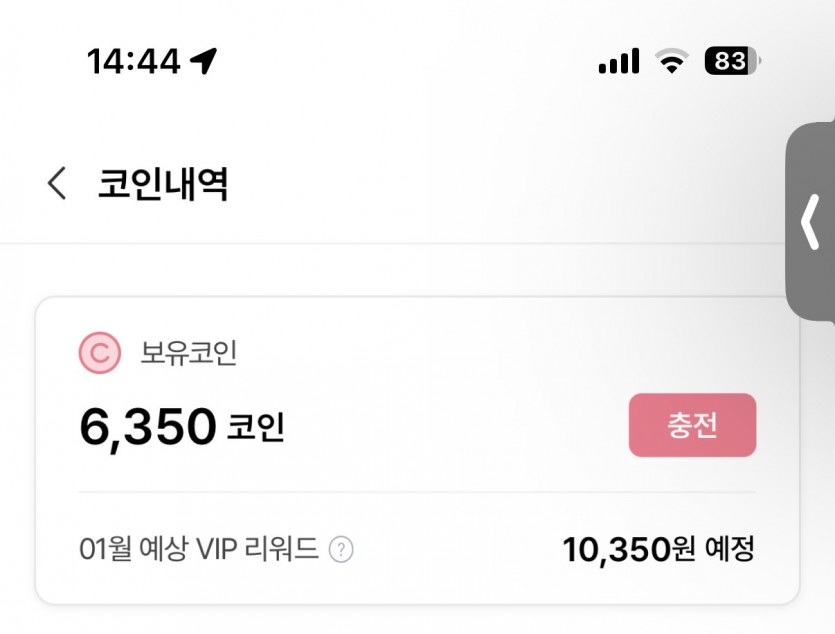
Task: Tap the 코인내역 page title
Action: (163, 184)
